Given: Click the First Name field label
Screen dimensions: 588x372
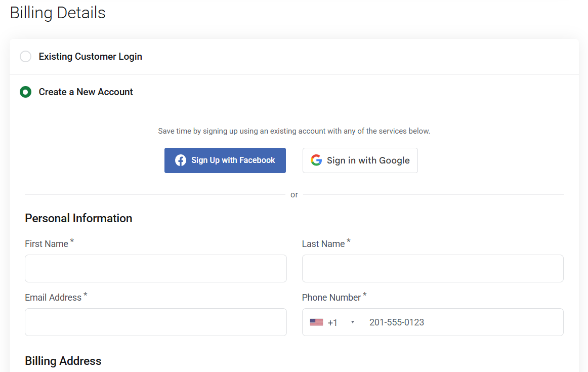Looking at the screenshot, I should point(47,244).
